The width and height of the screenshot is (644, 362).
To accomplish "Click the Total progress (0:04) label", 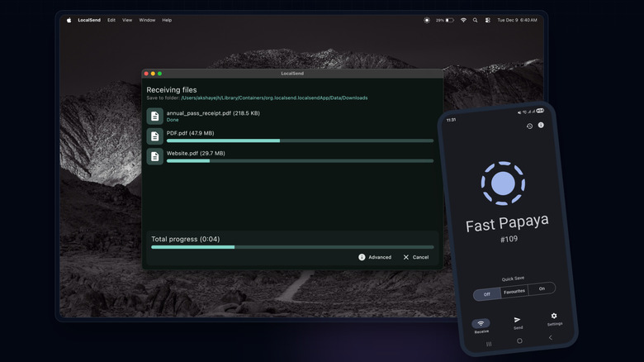I will tap(185, 239).
